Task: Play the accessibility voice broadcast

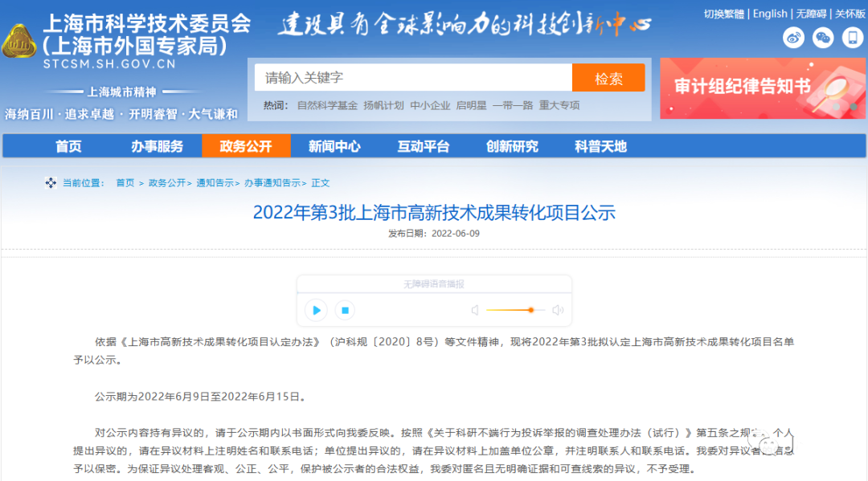Action: tap(316, 310)
